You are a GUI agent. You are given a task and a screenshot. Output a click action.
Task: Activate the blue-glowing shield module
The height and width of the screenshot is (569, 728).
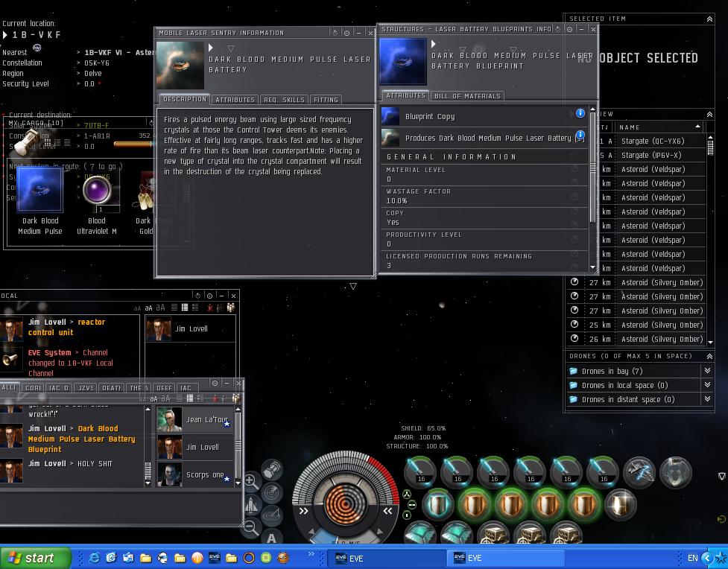tap(437, 504)
